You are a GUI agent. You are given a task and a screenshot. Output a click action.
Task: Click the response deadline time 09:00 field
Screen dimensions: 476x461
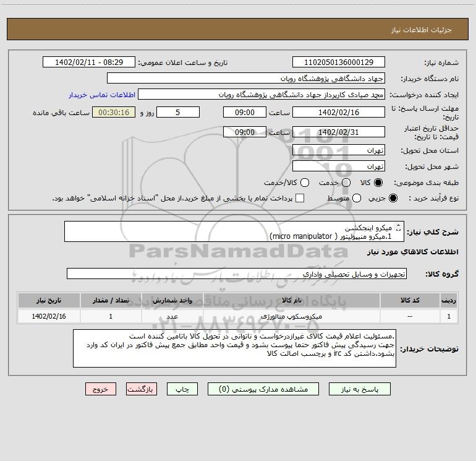tap(245, 112)
